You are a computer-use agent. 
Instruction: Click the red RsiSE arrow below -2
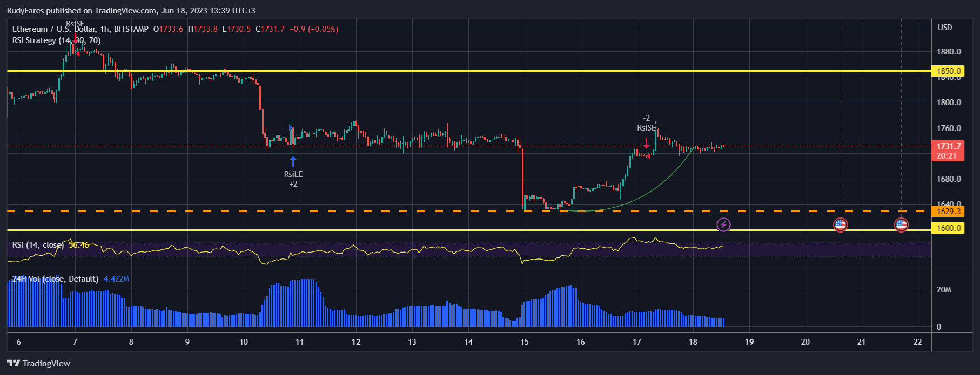tap(646, 143)
